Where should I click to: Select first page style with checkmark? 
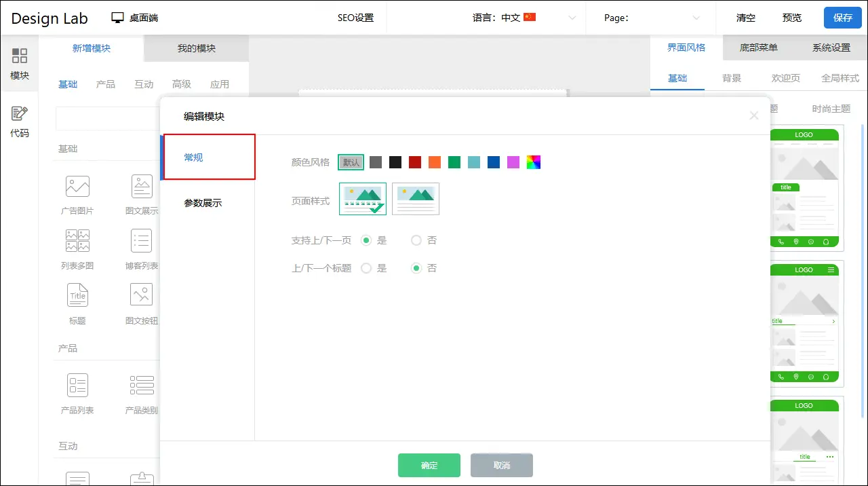coord(362,199)
